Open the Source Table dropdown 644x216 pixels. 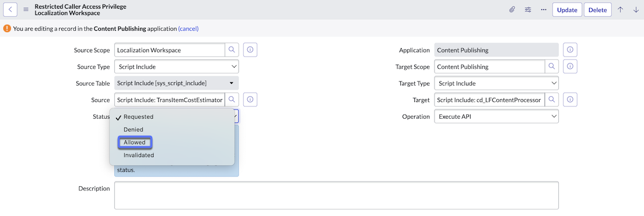(x=176, y=83)
